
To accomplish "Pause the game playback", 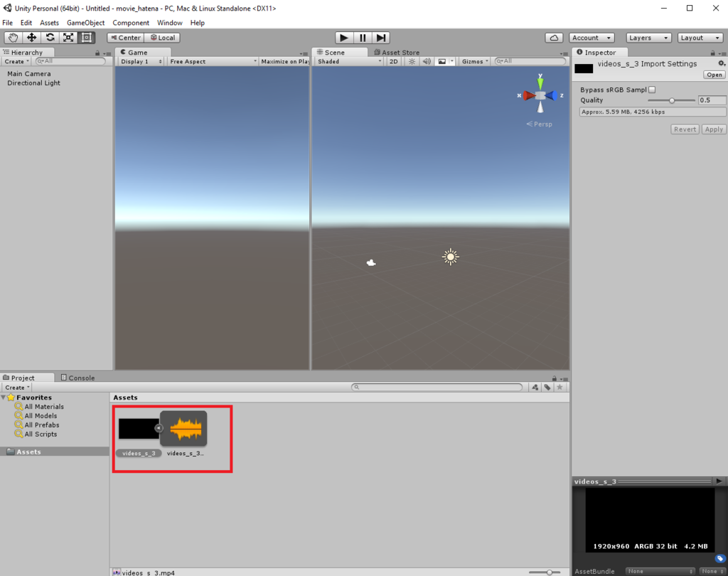I will [363, 38].
